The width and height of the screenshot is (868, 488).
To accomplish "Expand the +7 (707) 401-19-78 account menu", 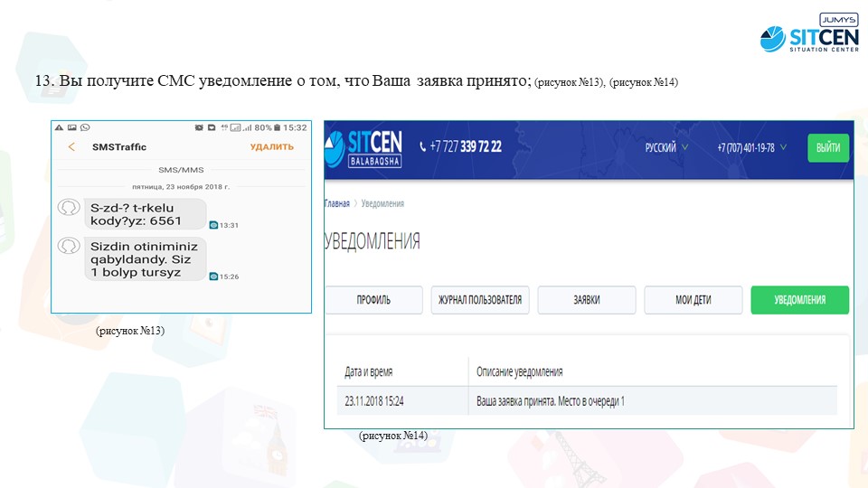I will (751, 147).
